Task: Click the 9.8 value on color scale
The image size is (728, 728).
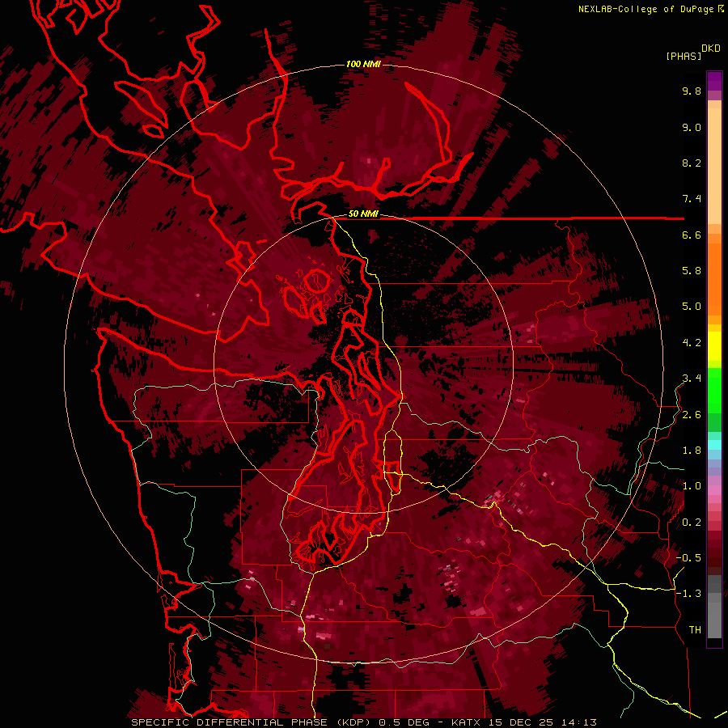Action: pyautogui.click(x=692, y=91)
